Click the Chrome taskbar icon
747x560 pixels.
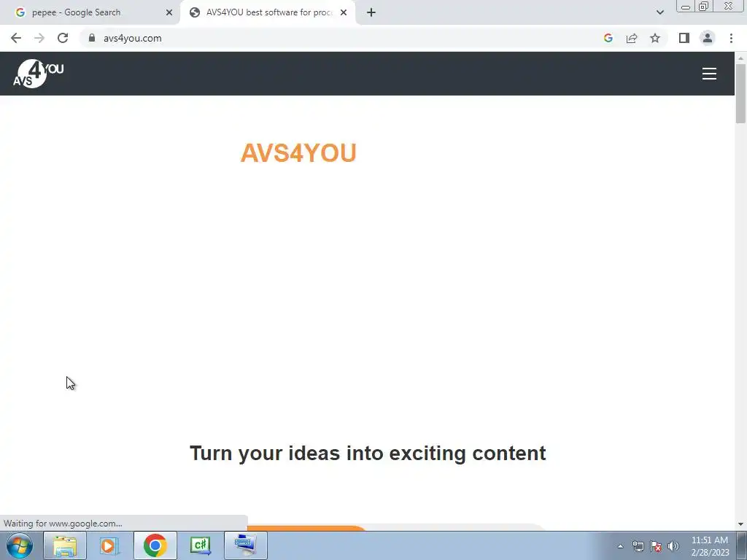(x=155, y=545)
